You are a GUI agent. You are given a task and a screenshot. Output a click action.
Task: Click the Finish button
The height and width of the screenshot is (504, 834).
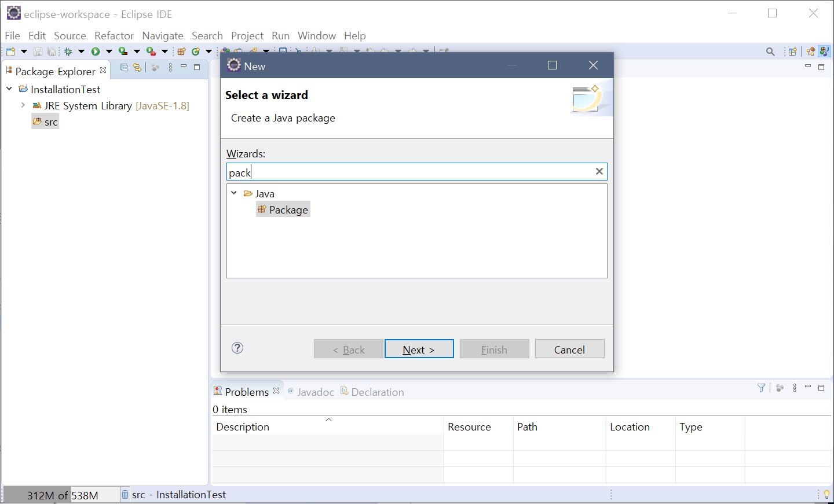tap(495, 349)
